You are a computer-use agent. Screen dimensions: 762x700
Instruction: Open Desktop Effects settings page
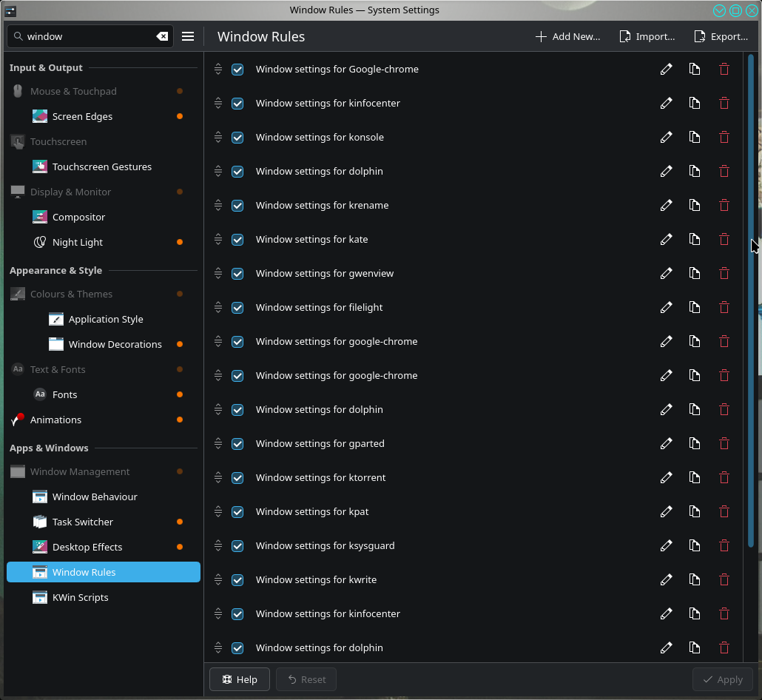coord(87,547)
